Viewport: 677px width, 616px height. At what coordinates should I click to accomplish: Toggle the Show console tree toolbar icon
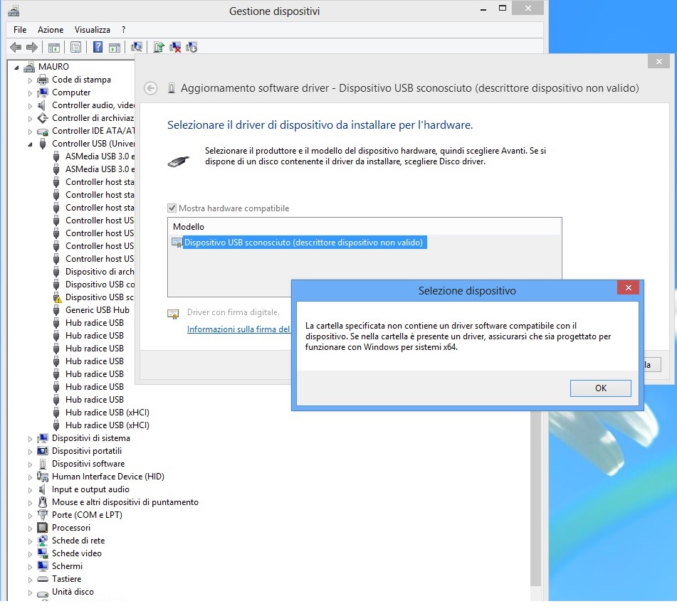(53, 47)
